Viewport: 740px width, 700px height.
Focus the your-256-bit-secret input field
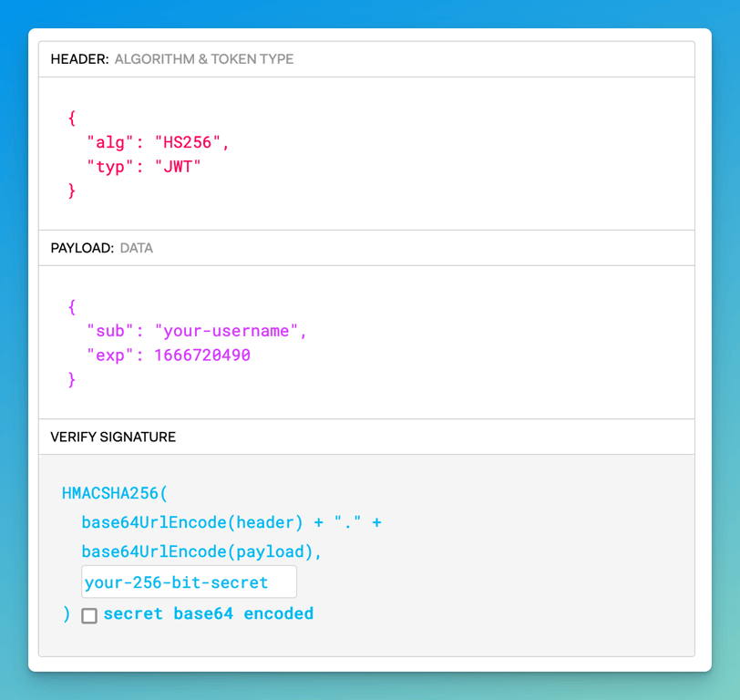pos(189,582)
